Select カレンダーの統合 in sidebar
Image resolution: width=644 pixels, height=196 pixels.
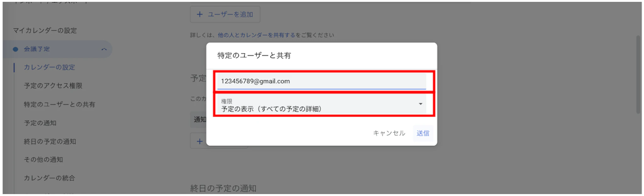click(49, 178)
